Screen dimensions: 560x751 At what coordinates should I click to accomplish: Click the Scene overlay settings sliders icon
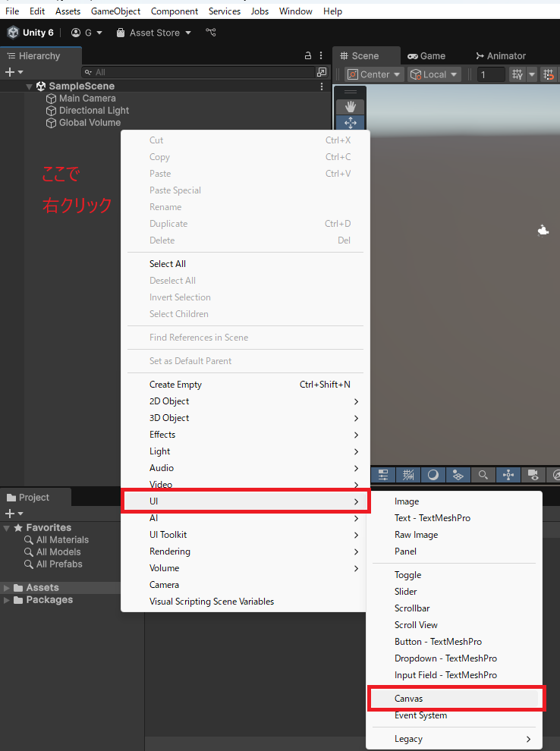click(x=383, y=475)
